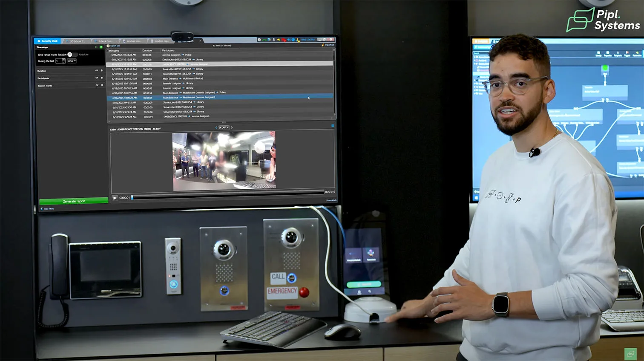The width and height of the screenshot is (644, 361).
Task: Click the red alarm notification tray icon
Action: [284, 40]
